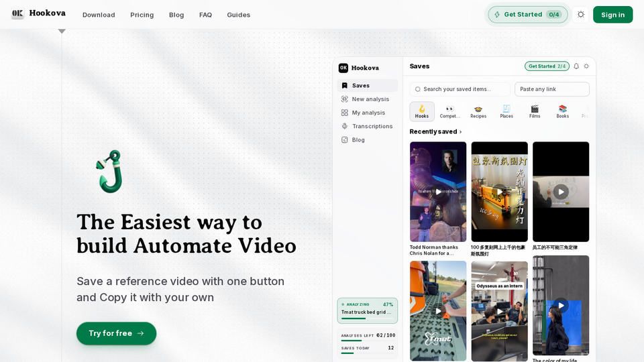Click the Search your saved items field
The height and width of the screenshot is (362, 644).
coord(460,89)
